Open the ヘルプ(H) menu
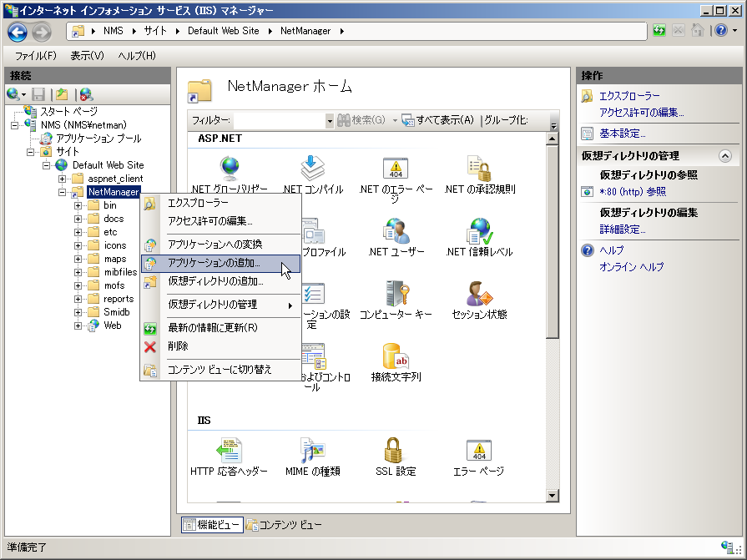The width and height of the screenshot is (747, 560). point(137,56)
